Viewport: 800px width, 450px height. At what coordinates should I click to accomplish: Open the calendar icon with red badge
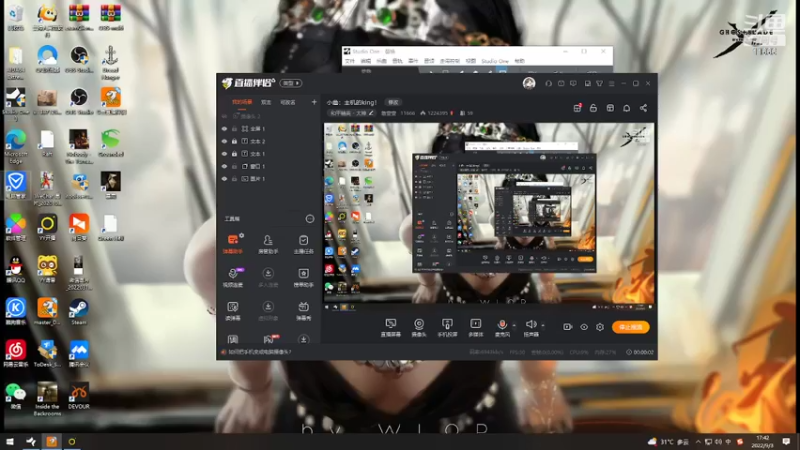577,108
